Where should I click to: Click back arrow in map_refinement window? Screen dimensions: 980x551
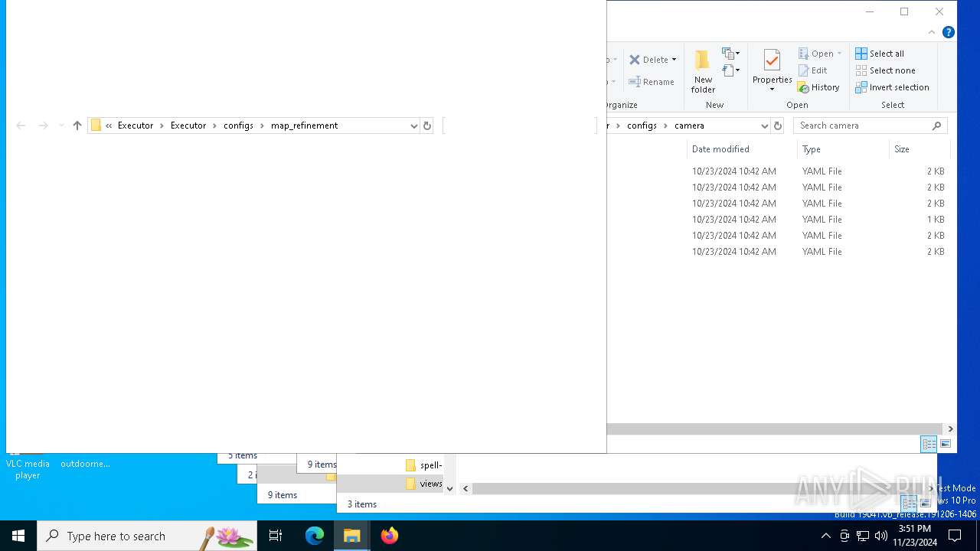[21, 126]
